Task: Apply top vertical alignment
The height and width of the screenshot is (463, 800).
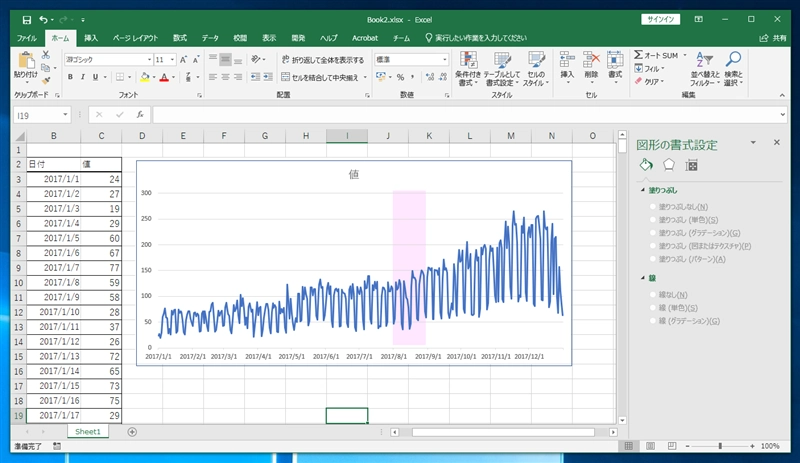Action: [x=213, y=59]
